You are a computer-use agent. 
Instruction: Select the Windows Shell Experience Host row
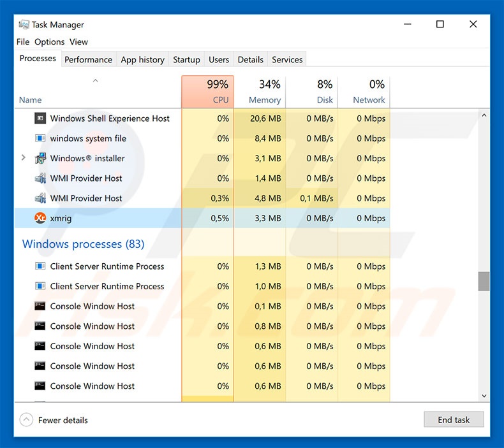(x=202, y=118)
